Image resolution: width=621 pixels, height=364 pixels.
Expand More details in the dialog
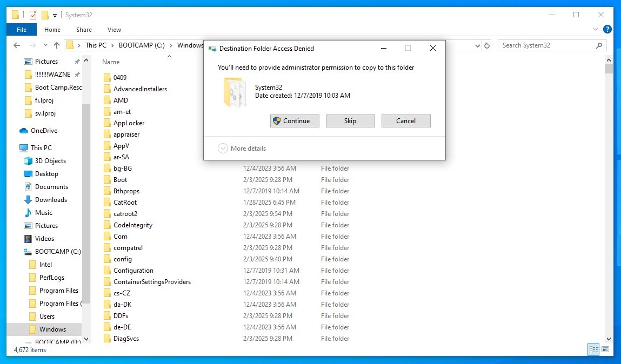point(242,149)
